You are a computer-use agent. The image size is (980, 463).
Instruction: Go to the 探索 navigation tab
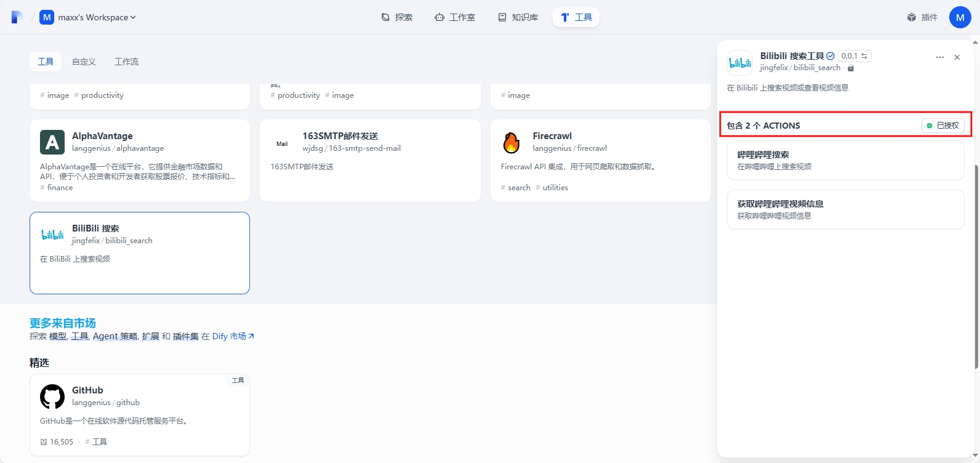click(396, 17)
